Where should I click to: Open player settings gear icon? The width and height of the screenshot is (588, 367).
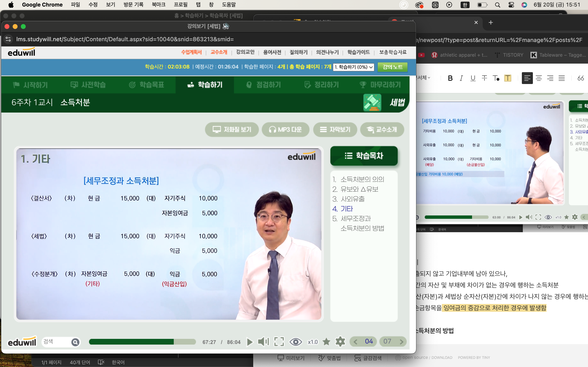[x=340, y=342]
